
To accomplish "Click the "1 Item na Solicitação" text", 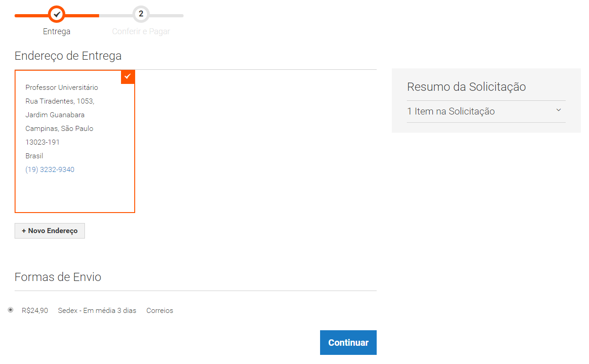I will (451, 111).
